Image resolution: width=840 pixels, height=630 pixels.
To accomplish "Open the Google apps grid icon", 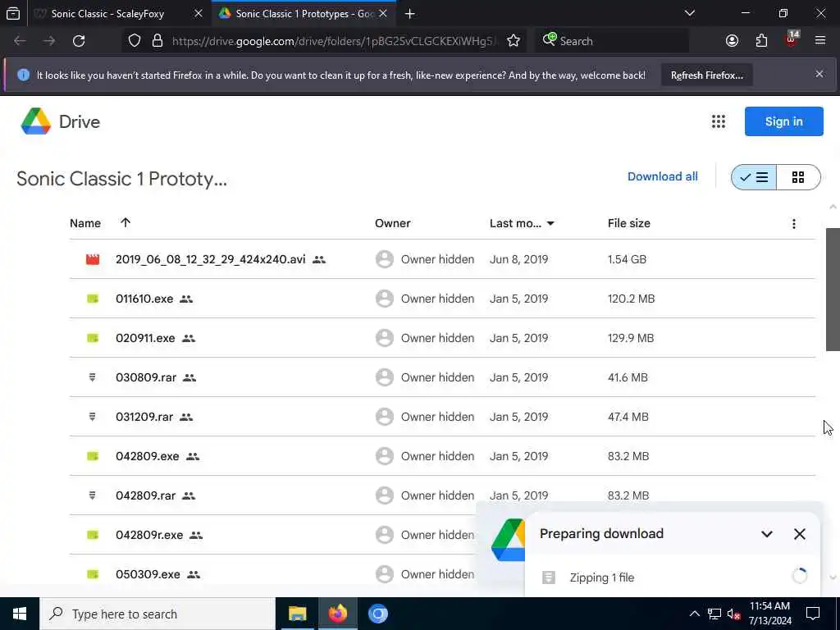I will click(x=719, y=121).
